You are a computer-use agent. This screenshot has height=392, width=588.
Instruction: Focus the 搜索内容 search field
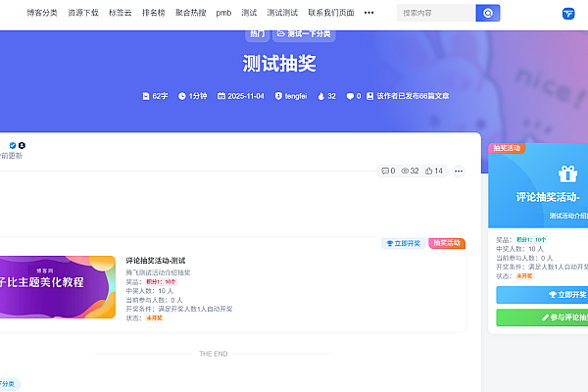436,13
